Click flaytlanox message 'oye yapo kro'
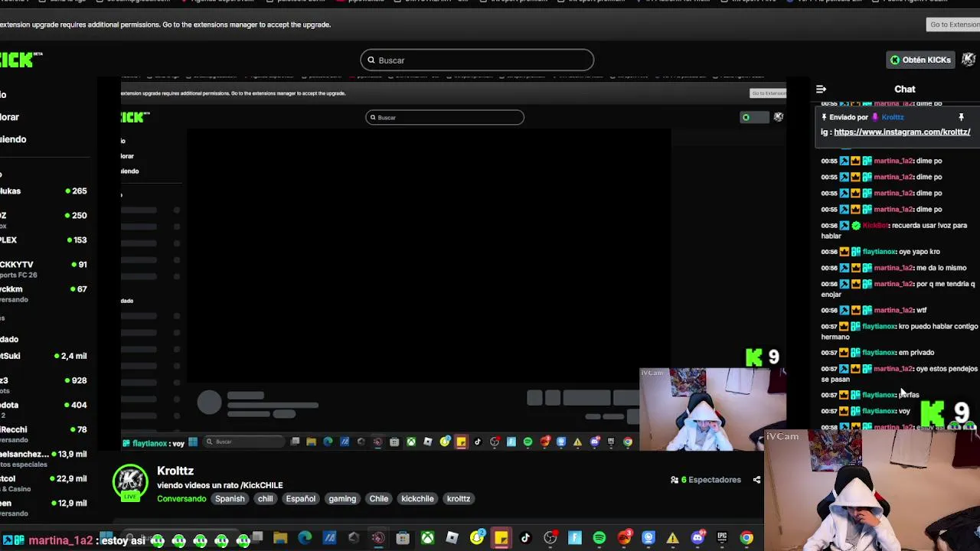This screenshot has height=551, width=980. (x=880, y=252)
